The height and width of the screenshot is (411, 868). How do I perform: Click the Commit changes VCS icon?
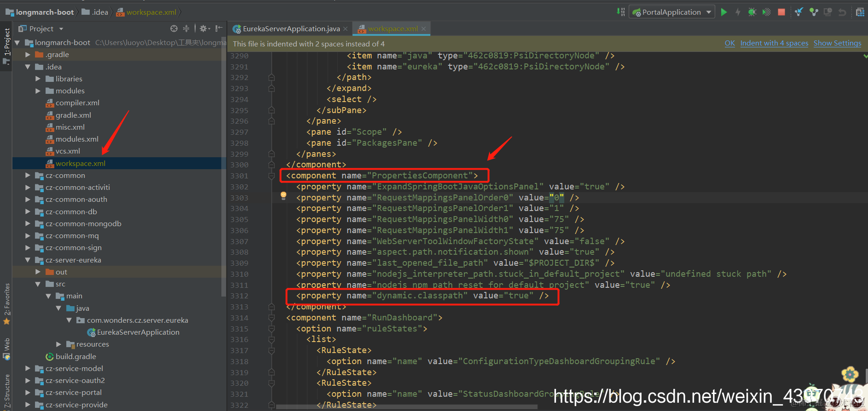click(x=814, y=12)
